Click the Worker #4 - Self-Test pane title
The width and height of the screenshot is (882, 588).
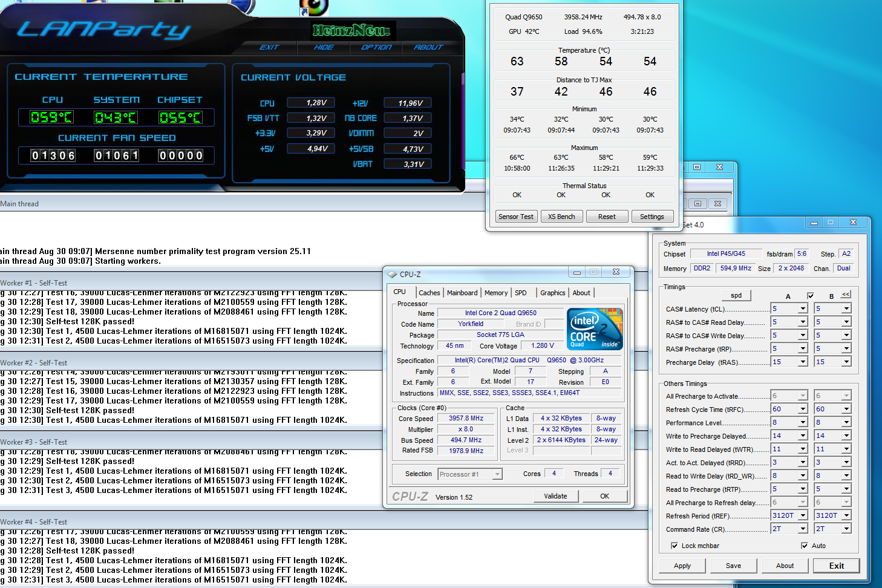click(x=34, y=521)
